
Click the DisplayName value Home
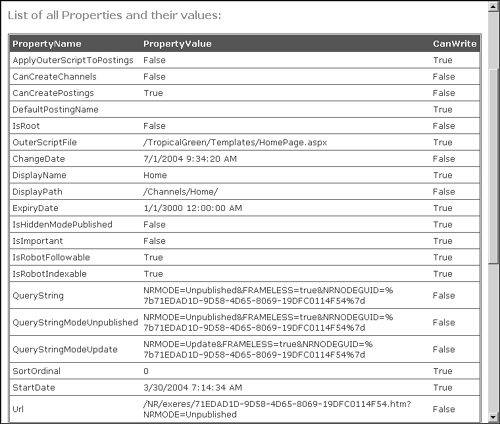point(155,175)
